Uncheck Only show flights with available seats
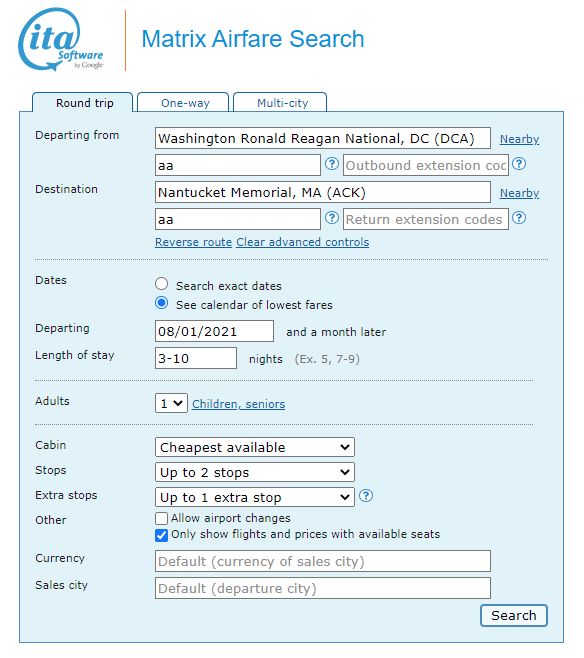Image resolution: width=584 pixels, height=658 pixels. [162, 535]
